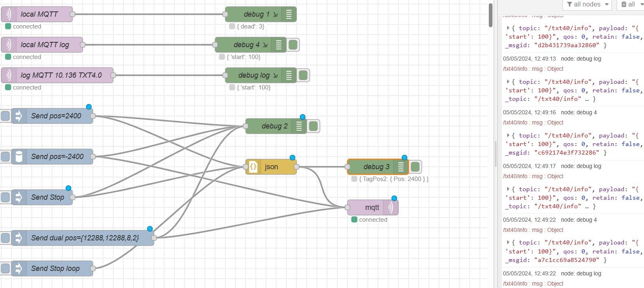
Task: Click '/txt40/info : msg : Object' under 12:49:16
Action: pyautogui.click(x=533, y=122)
